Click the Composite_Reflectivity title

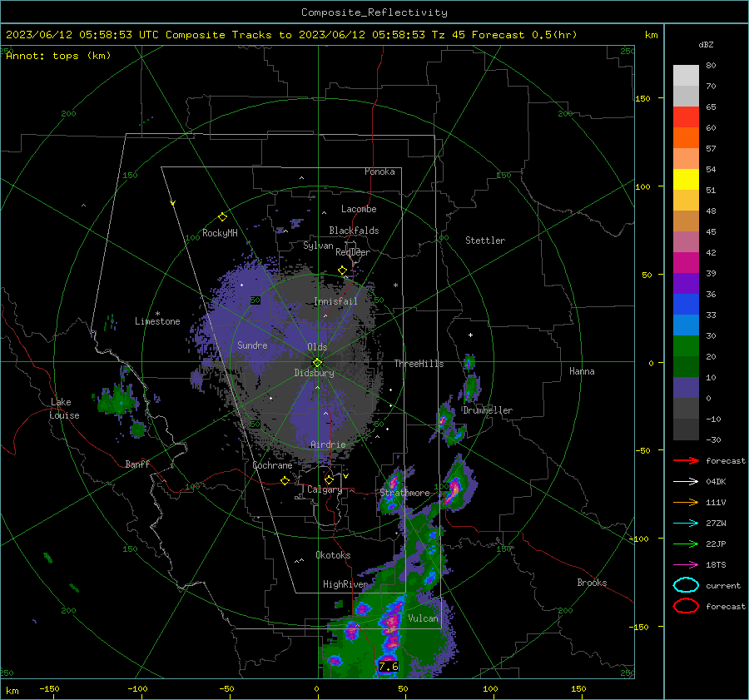tap(374, 12)
